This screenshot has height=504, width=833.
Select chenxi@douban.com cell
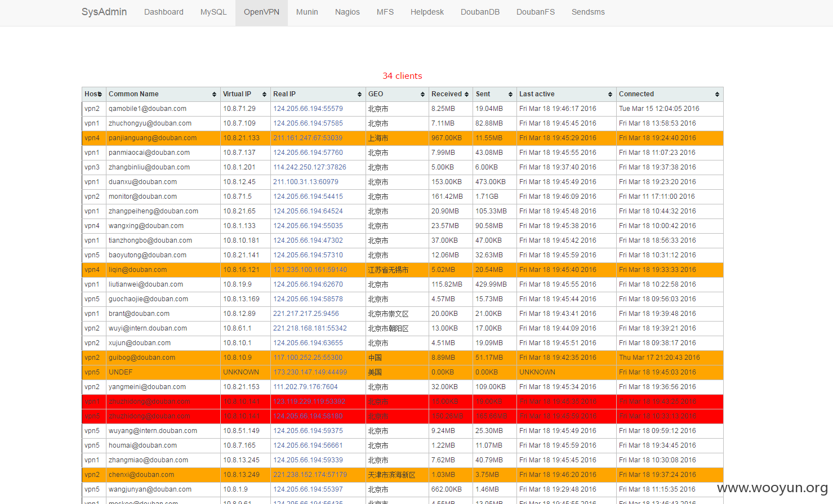point(163,475)
